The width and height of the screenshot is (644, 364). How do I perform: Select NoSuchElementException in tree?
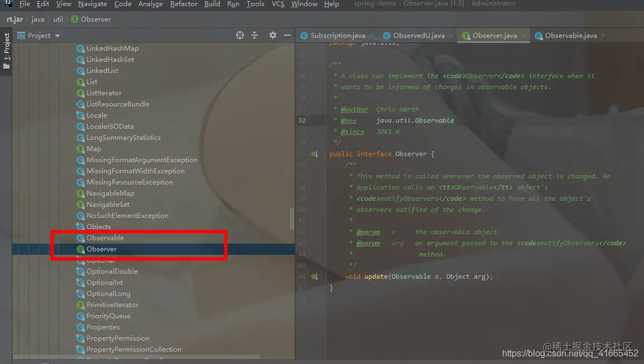coord(127,215)
